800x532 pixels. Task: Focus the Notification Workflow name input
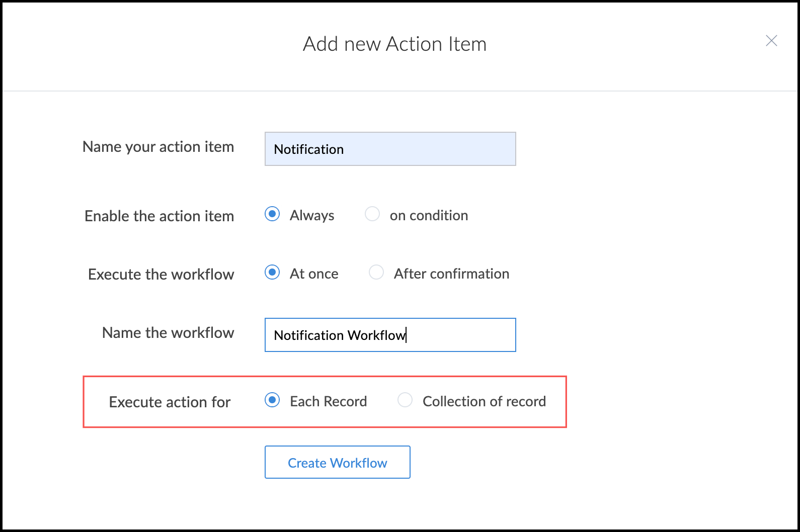click(x=390, y=335)
